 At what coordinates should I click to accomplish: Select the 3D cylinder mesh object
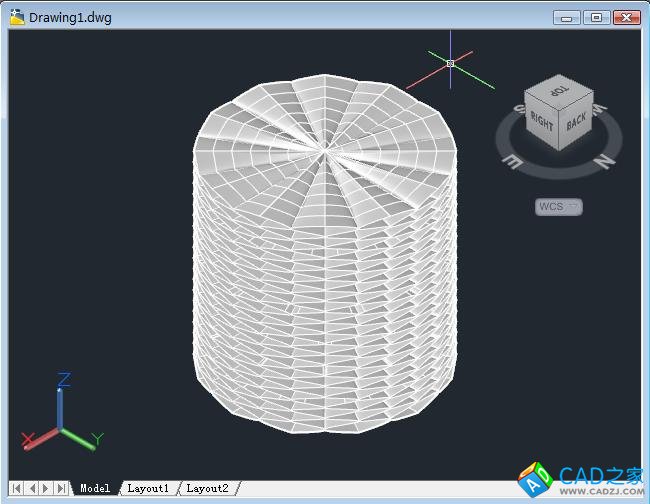tap(325, 300)
